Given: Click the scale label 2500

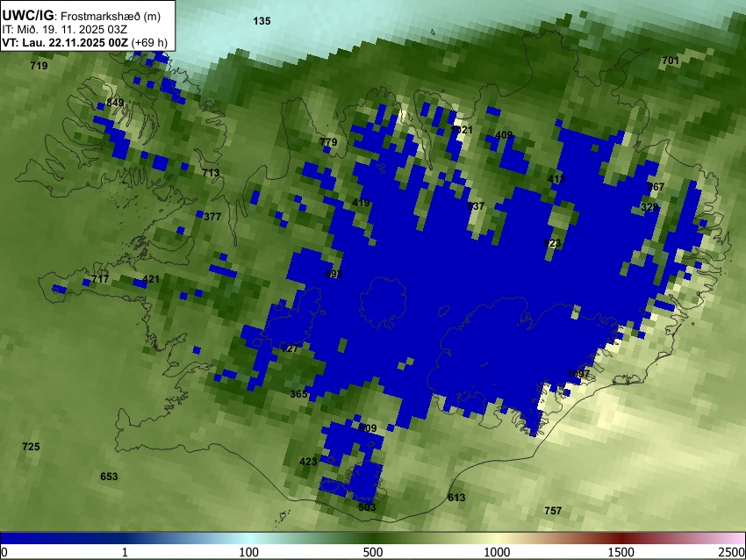Looking at the screenshot, I should (732, 552).
